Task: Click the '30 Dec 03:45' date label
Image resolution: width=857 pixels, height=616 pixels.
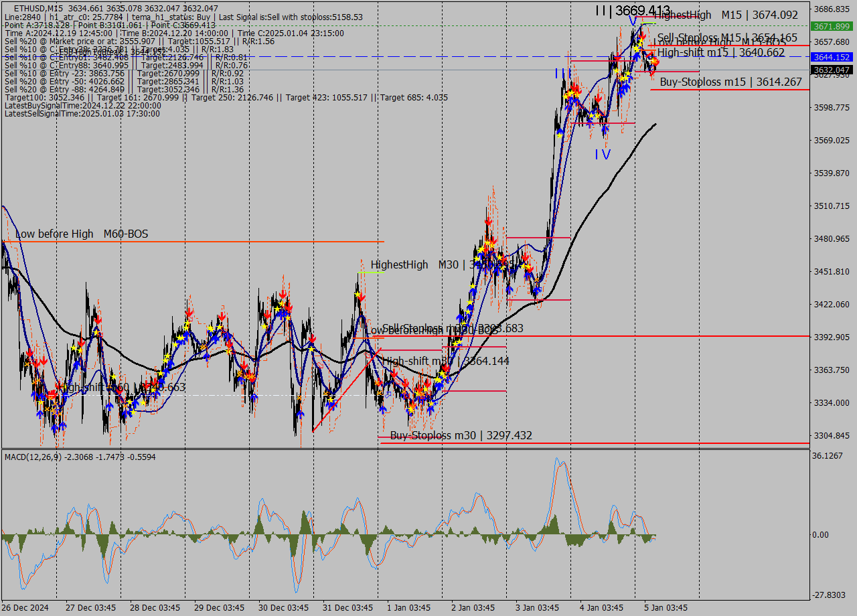Action: pos(283,607)
